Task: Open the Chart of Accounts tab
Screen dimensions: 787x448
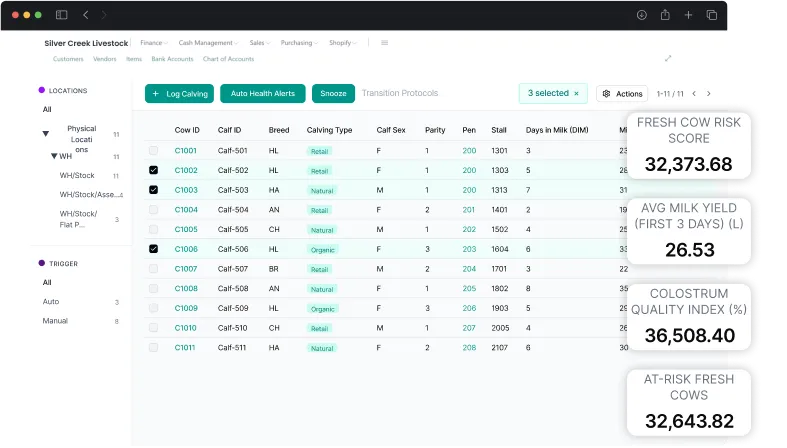Action: pos(228,59)
